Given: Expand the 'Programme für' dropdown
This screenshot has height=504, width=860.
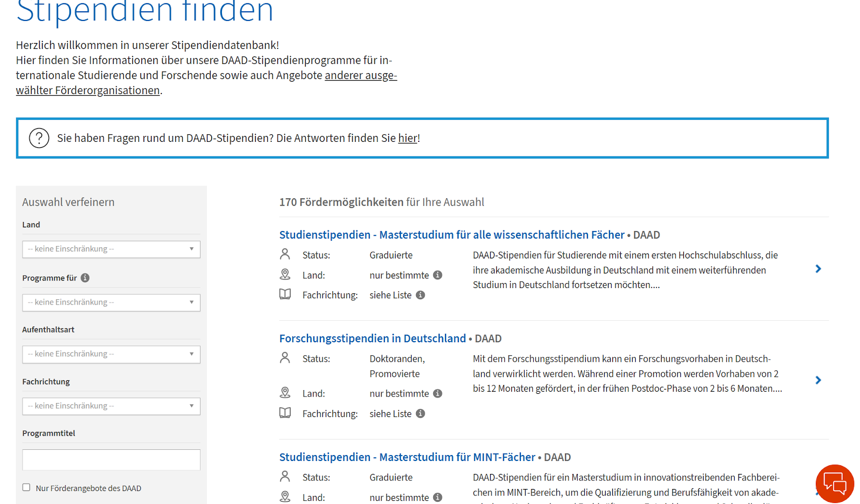Looking at the screenshot, I should point(111,303).
